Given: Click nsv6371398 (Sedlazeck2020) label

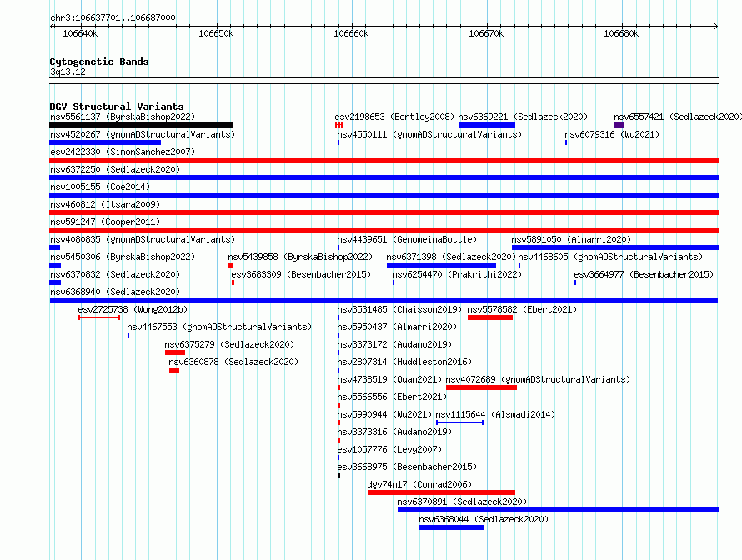Looking at the screenshot, I should pyautogui.click(x=451, y=257).
